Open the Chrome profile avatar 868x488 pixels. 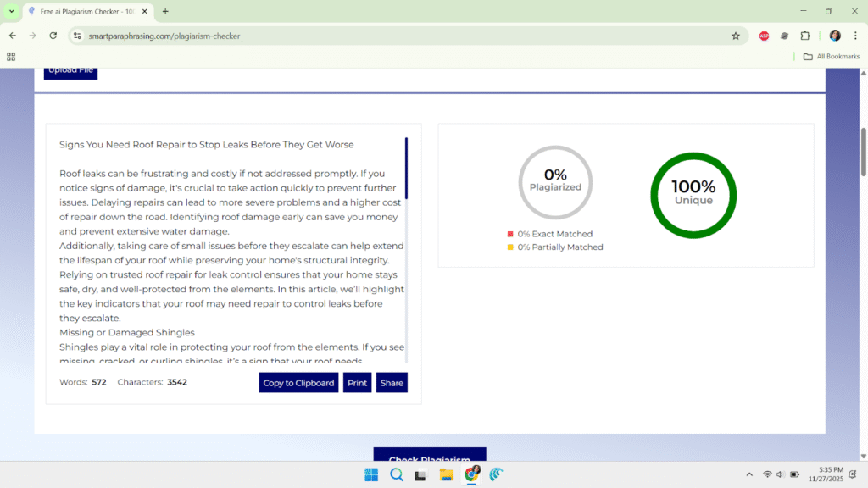point(835,36)
